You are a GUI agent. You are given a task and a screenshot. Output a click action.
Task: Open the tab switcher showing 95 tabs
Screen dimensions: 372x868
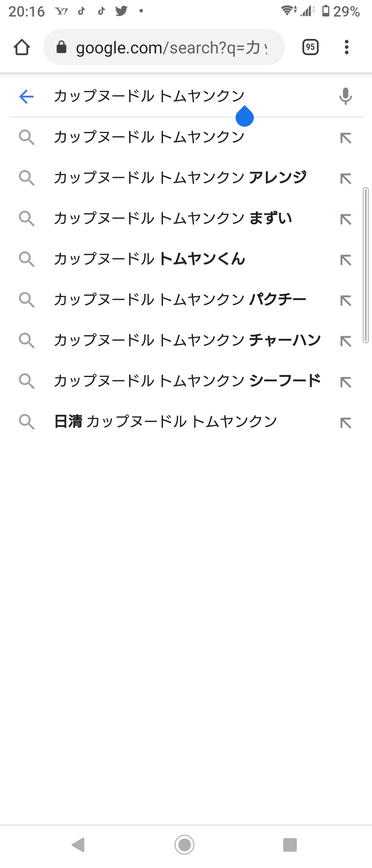[310, 47]
